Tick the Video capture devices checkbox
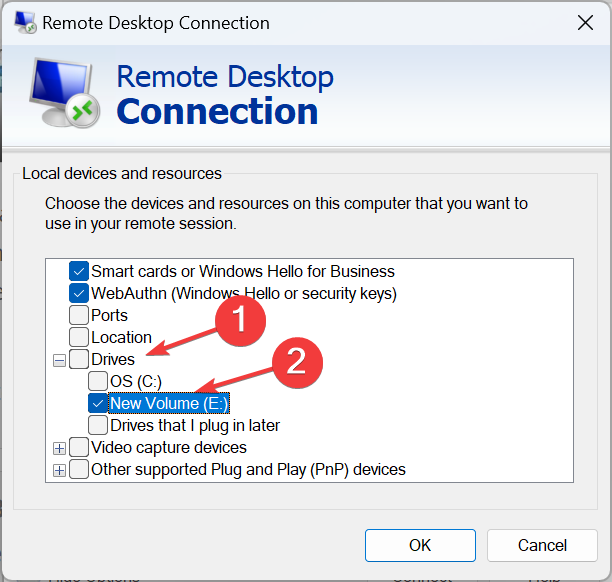The height and width of the screenshot is (582, 612). tap(78, 447)
